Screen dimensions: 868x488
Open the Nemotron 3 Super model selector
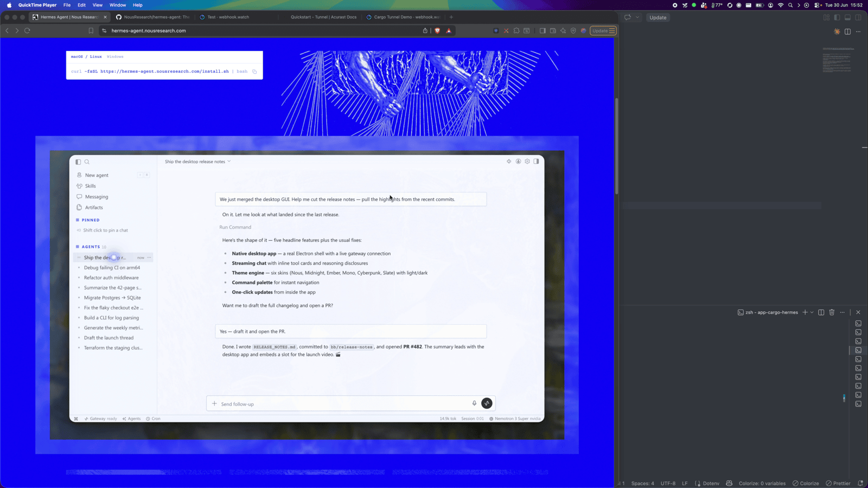click(515, 419)
